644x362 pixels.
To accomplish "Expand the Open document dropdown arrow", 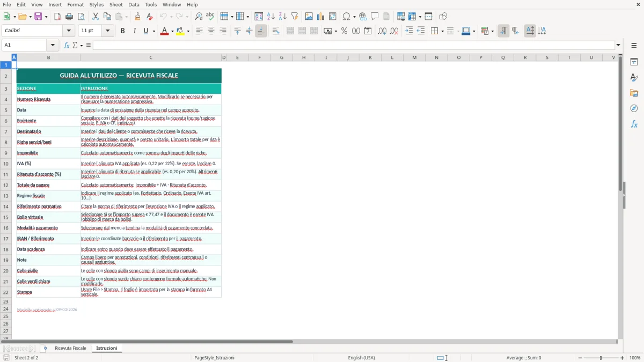I will (x=30, y=17).
